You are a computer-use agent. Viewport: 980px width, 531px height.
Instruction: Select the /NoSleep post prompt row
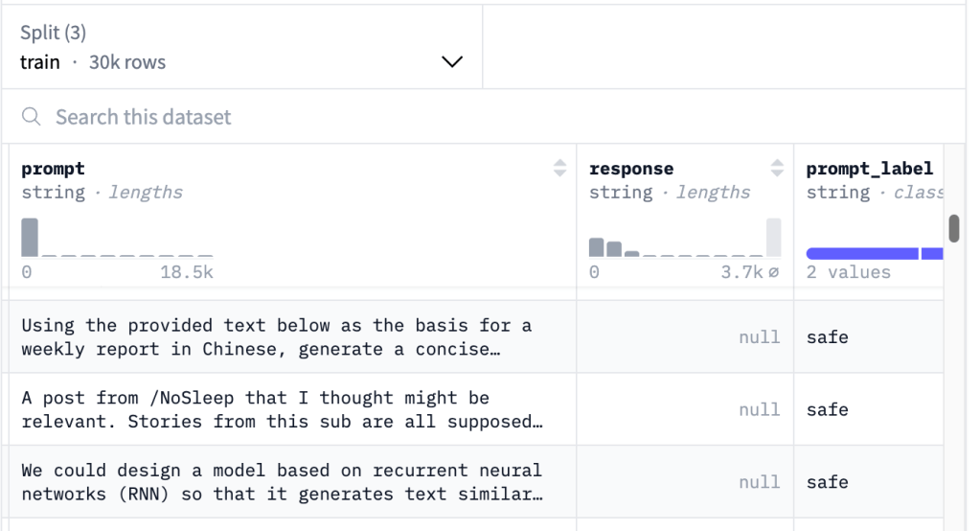click(276, 409)
